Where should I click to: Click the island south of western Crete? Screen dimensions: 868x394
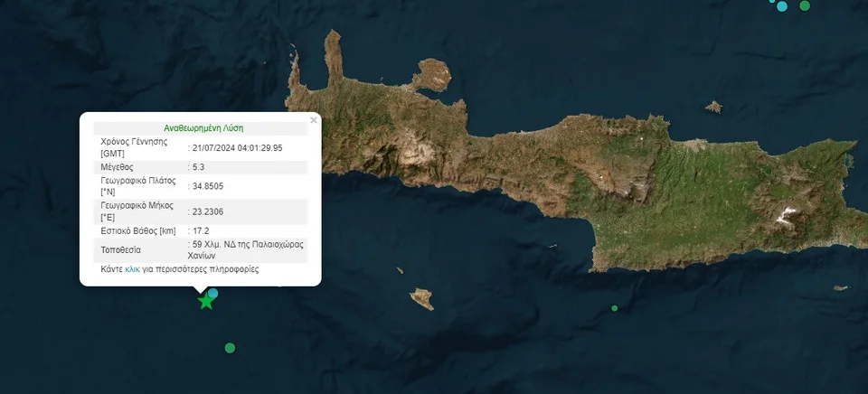pyautogui.click(x=420, y=298)
